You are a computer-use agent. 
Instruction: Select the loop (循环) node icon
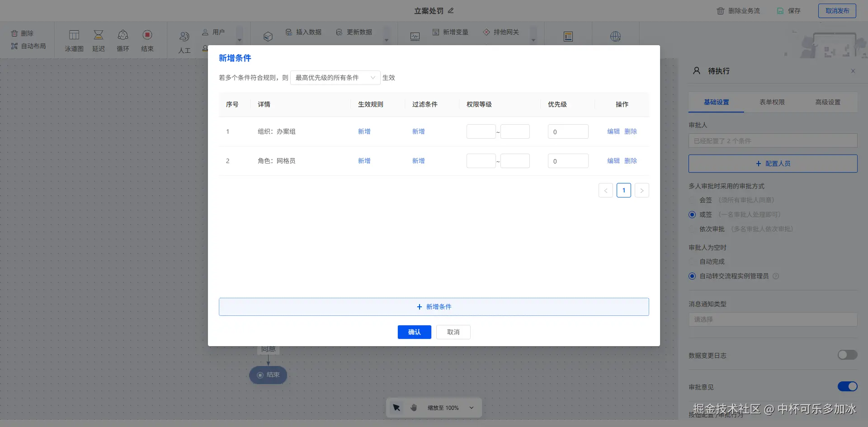(123, 35)
